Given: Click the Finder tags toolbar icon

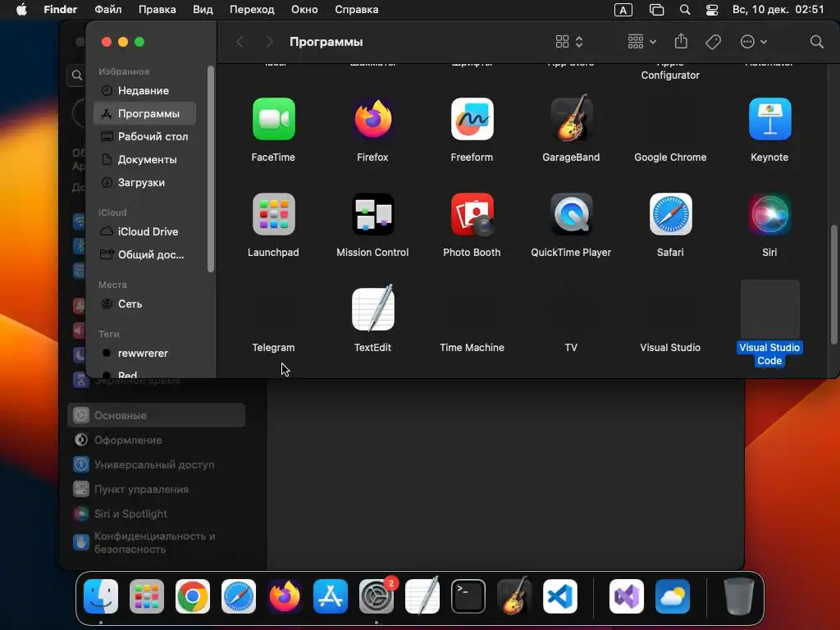Looking at the screenshot, I should (x=713, y=42).
